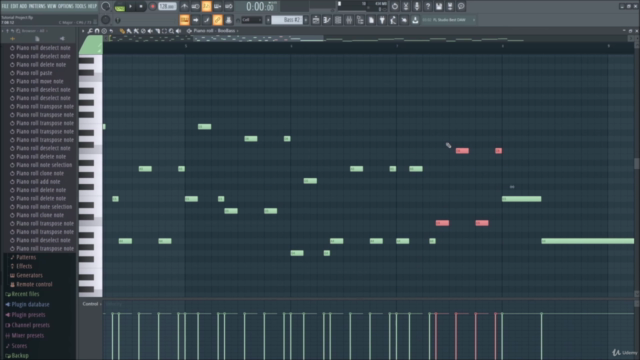Click the previous pattern arrow left of Bass #2
The image size is (640, 360).
(268, 20)
